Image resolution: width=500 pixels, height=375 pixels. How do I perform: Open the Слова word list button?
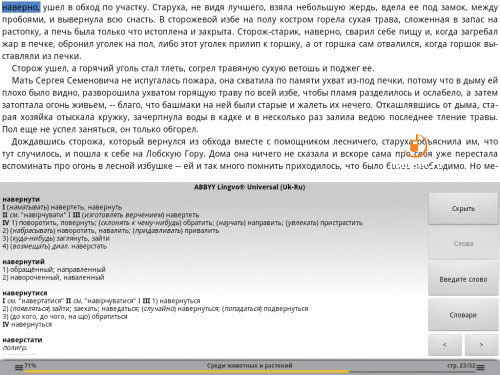click(463, 244)
